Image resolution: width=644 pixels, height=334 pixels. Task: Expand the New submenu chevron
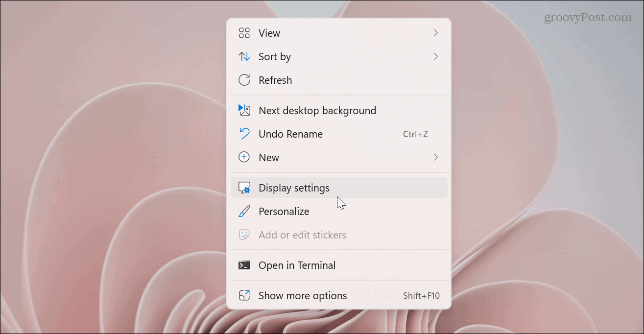pyautogui.click(x=436, y=157)
